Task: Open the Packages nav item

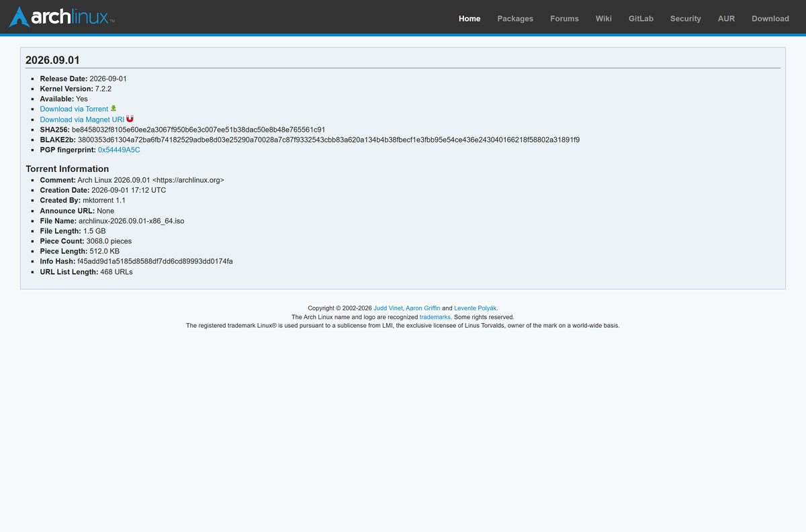Action: coord(515,18)
